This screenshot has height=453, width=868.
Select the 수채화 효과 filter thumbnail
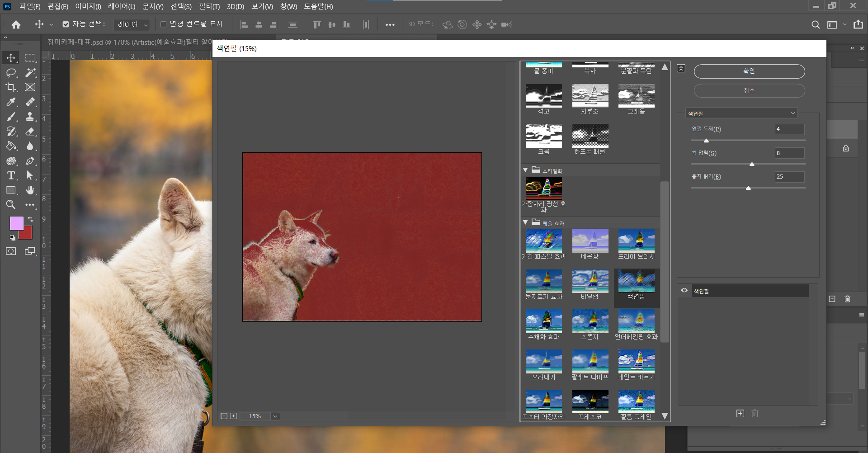pos(544,321)
